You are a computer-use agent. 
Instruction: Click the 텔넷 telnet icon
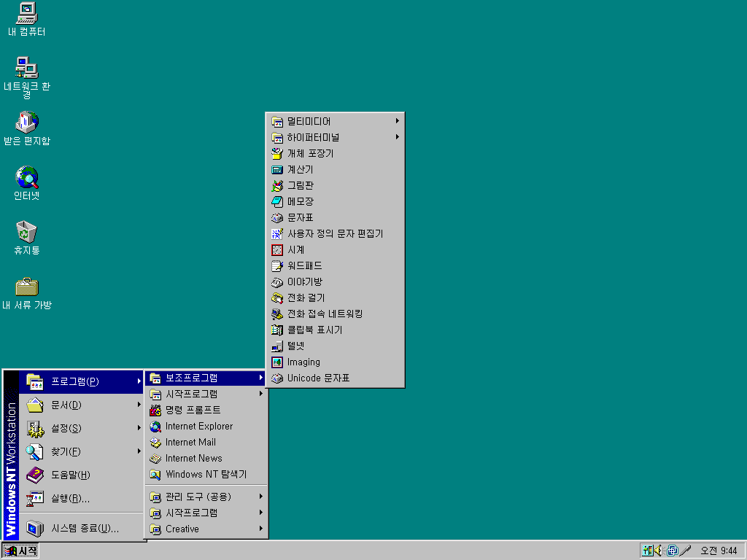point(276,346)
